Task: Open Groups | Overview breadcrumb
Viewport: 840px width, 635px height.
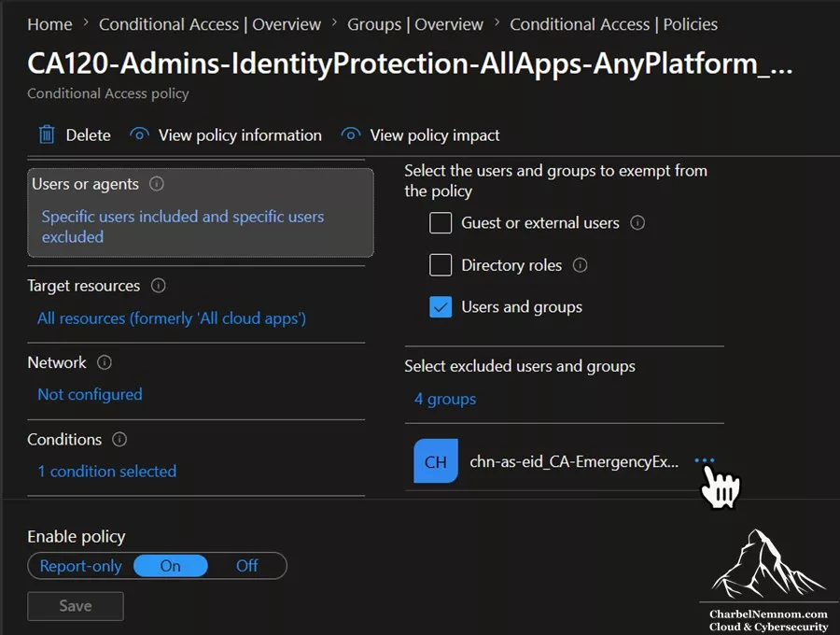Action: pos(415,24)
